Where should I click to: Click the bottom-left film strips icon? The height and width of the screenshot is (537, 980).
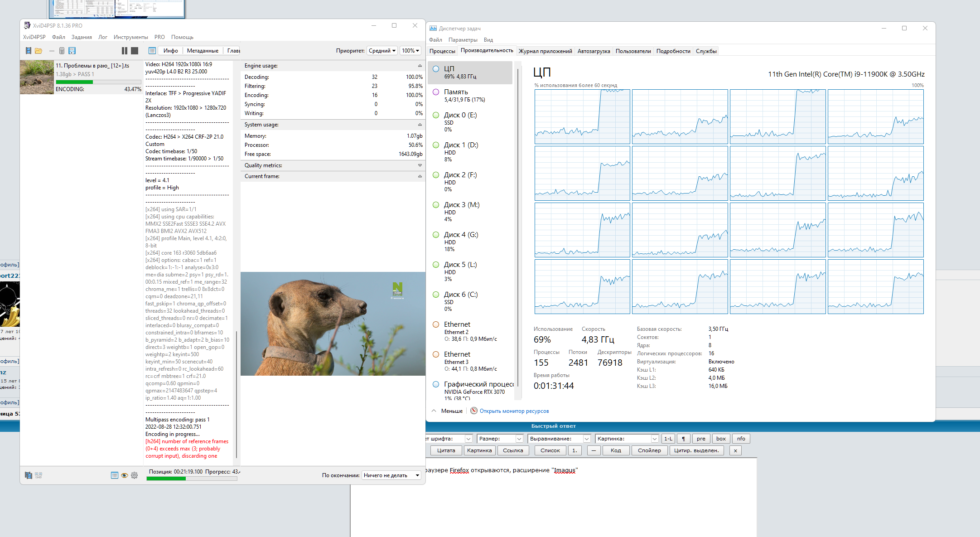(29, 475)
